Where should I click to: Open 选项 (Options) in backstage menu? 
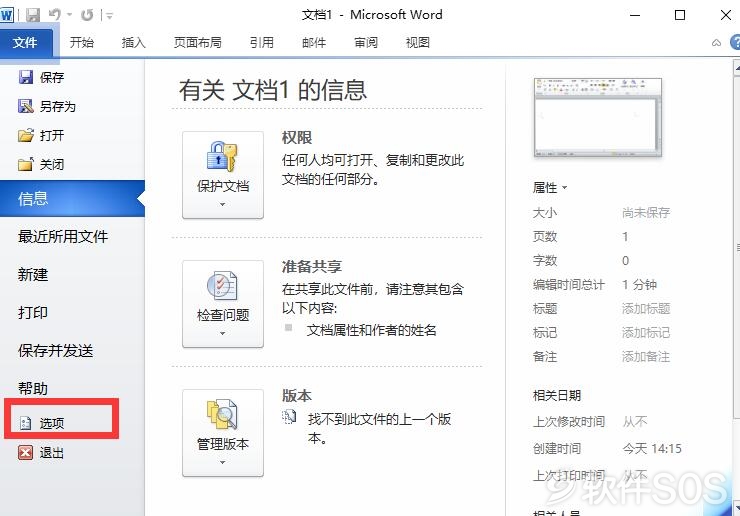coord(52,423)
